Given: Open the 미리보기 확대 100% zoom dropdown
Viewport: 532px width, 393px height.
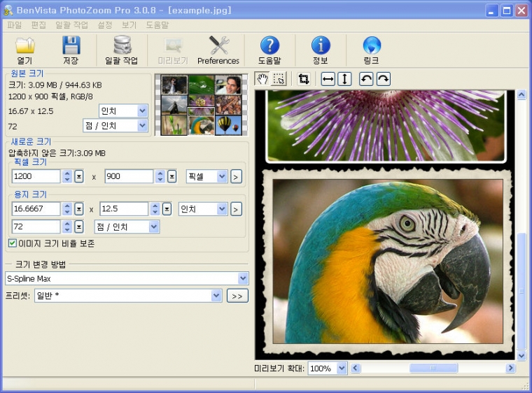Looking at the screenshot, I should click(342, 368).
